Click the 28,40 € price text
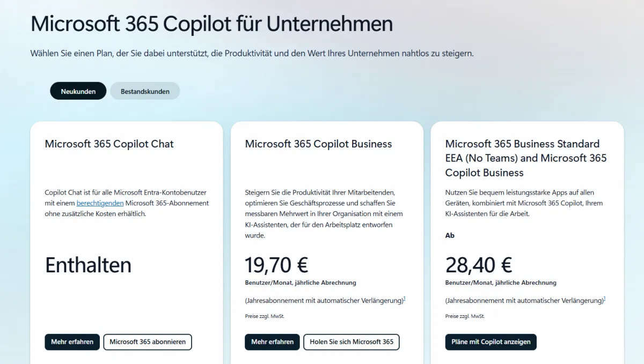This screenshot has height=364, width=644. click(479, 264)
